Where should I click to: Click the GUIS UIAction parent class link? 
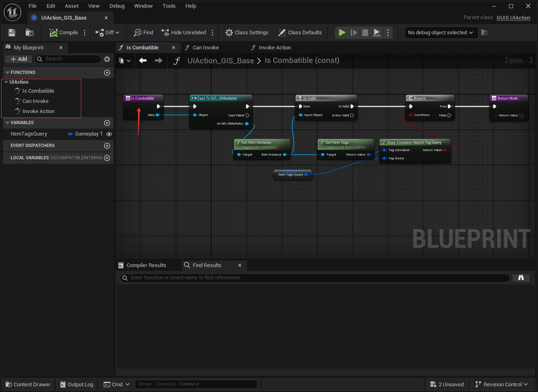[x=513, y=18]
